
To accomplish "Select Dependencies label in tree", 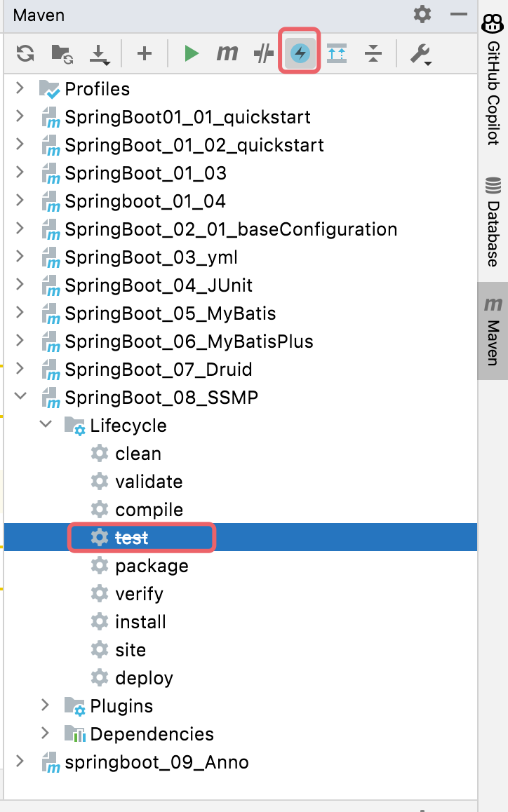I will coord(152,733).
